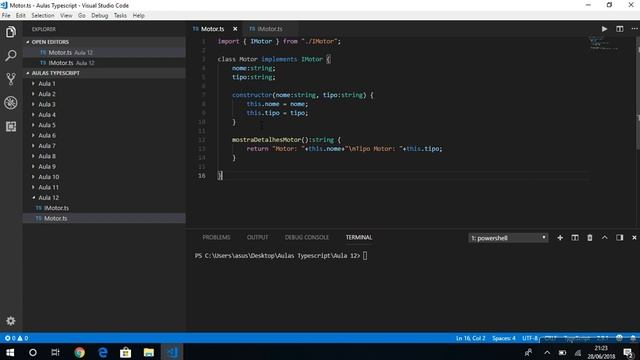
Task: Select Motor.ts under Aula 12 folder
Action: pos(104,218)
